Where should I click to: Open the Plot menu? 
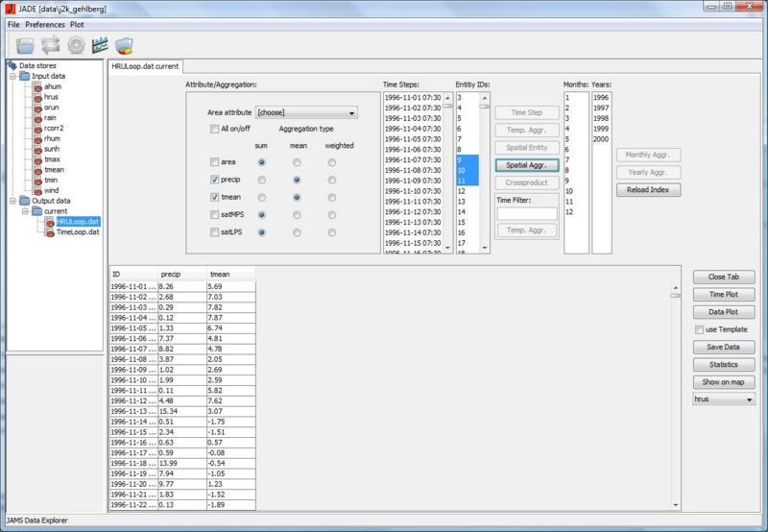pyautogui.click(x=77, y=23)
